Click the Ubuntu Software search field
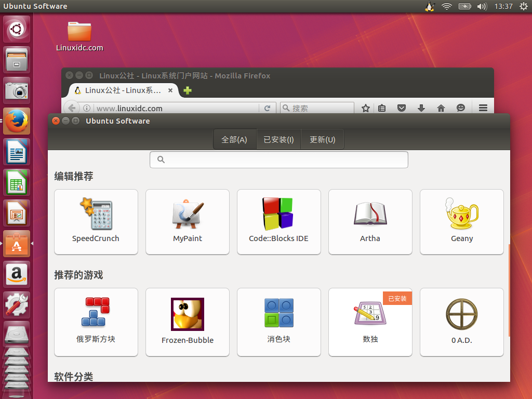This screenshot has height=399, width=532. pyautogui.click(x=278, y=159)
